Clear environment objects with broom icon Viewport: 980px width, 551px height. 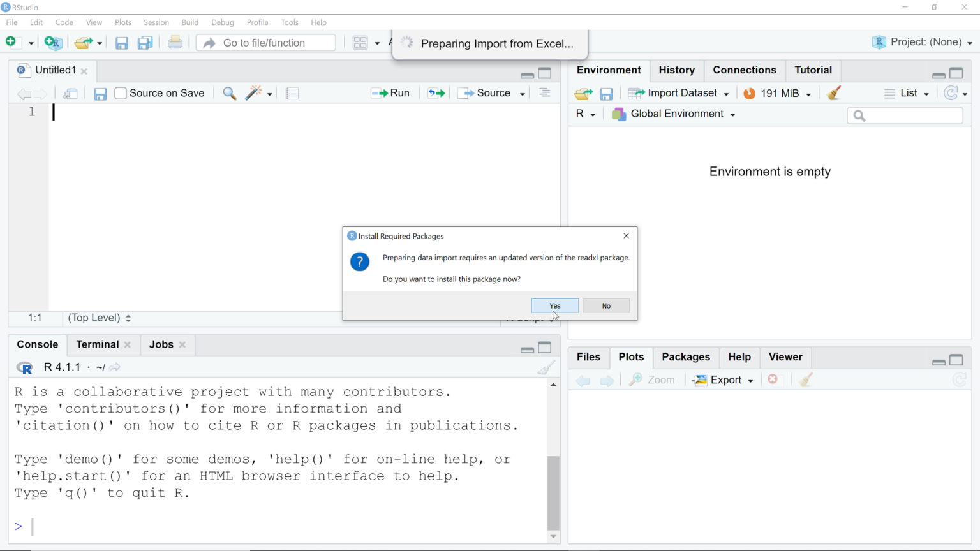coord(834,93)
